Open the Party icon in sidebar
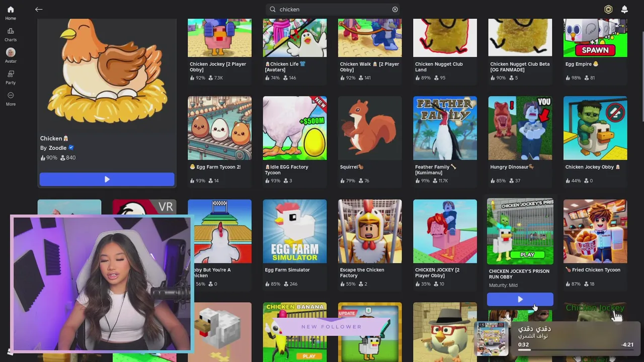The height and width of the screenshot is (362, 644). coord(11,74)
